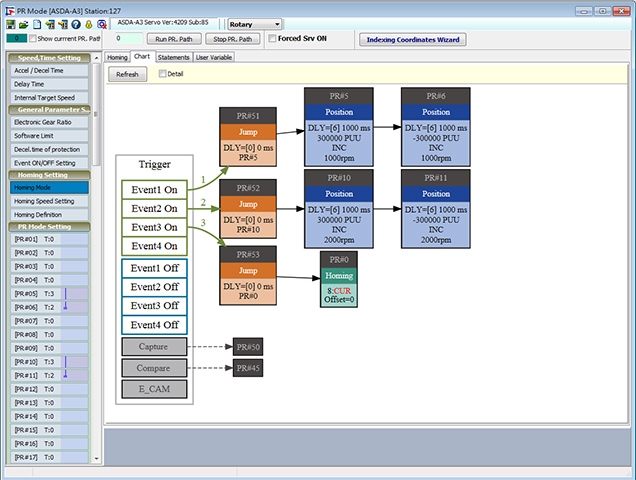Select the orange Jump block in PR#51
Image resolution: width=636 pixels, height=480 pixels.
[x=247, y=131]
